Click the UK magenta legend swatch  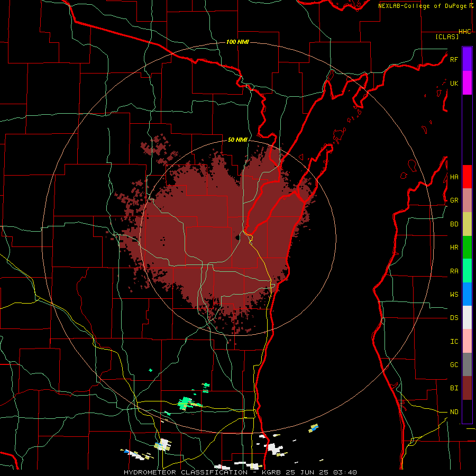click(x=467, y=83)
